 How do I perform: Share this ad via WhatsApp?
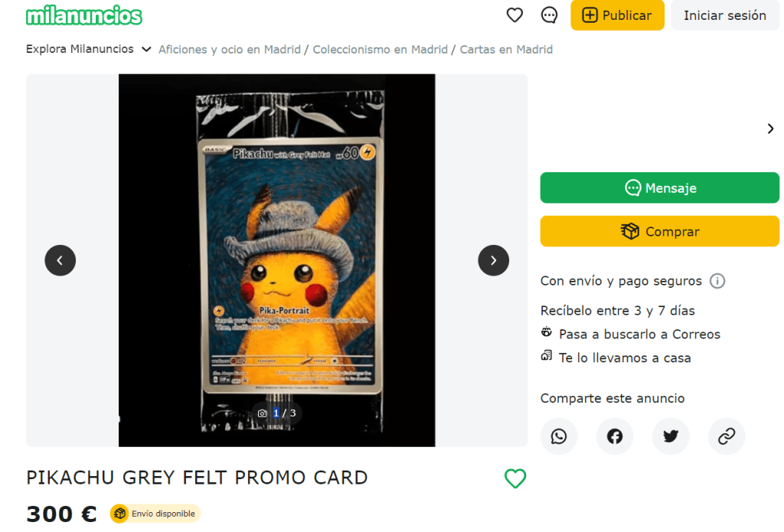point(559,436)
